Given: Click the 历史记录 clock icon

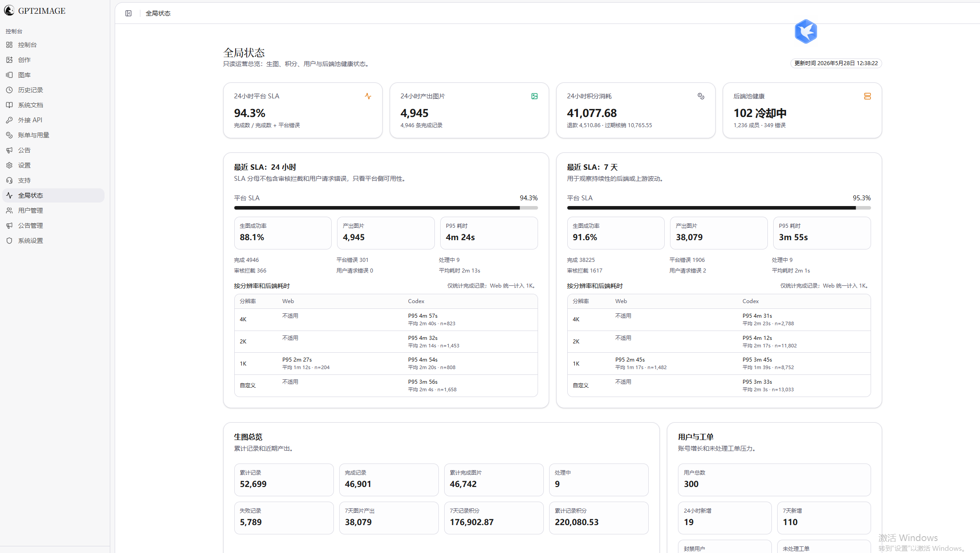Looking at the screenshot, I should pyautogui.click(x=9, y=90).
